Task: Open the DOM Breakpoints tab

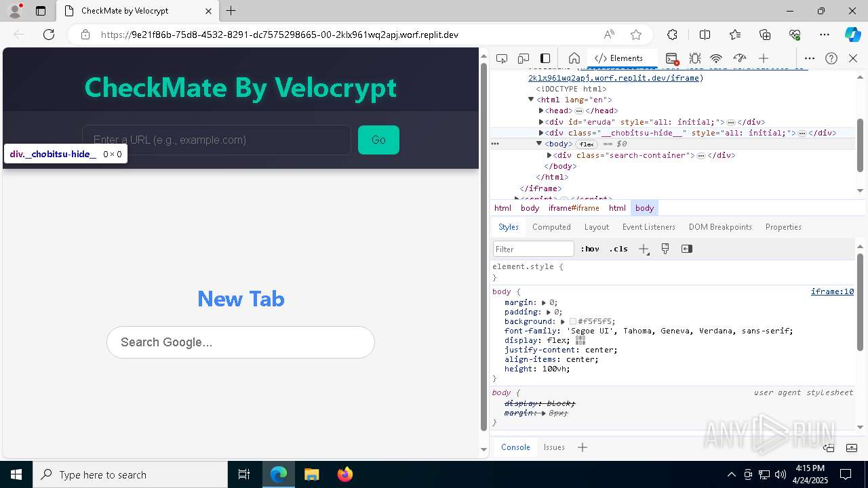Action: pos(720,227)
